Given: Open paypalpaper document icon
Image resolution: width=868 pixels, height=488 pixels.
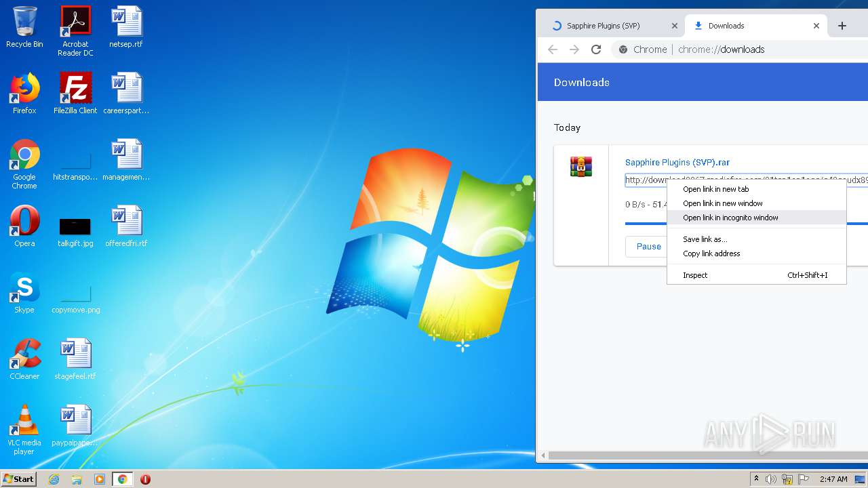Looking at the screenshot, I should click(75, 426).
